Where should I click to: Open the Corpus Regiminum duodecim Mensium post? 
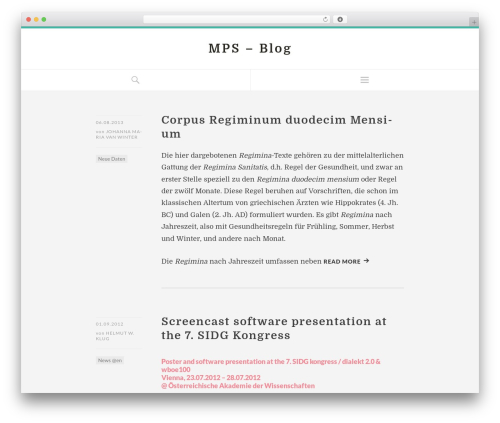click(277, 127)
